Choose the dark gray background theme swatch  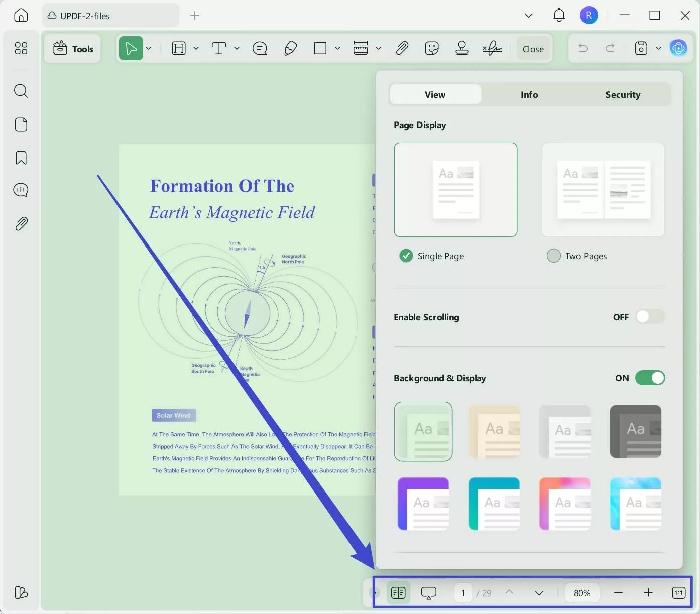[x=636, y=432]
